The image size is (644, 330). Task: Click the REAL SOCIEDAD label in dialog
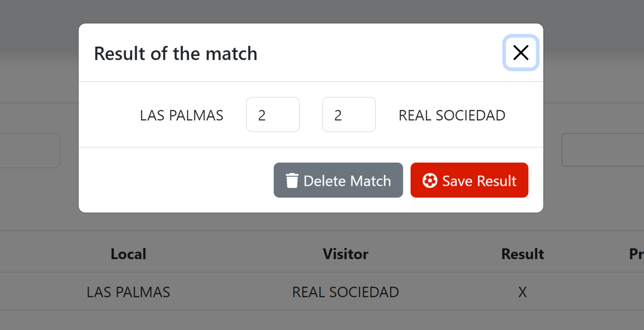click(x=452, y=115)
